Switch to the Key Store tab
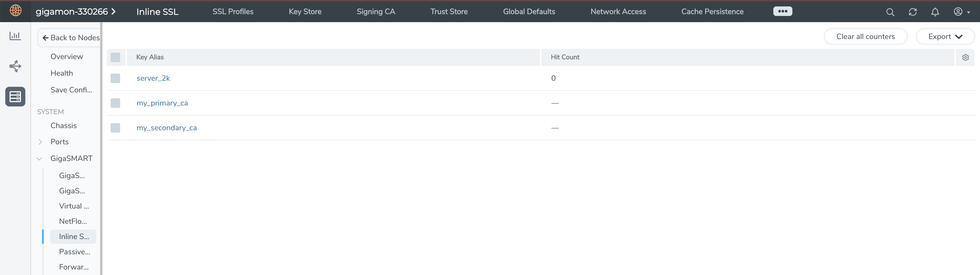The height and width of the screenshot is (275, 980). (x=305, y=12)
